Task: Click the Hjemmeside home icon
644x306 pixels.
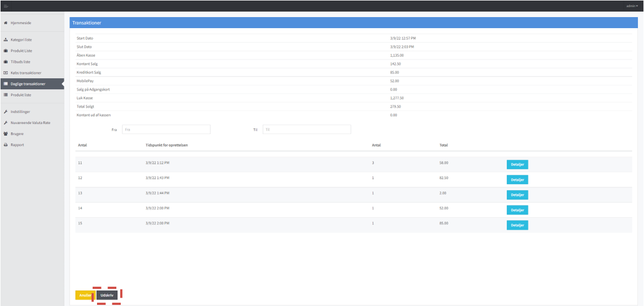Action: [x=6, y=23]
